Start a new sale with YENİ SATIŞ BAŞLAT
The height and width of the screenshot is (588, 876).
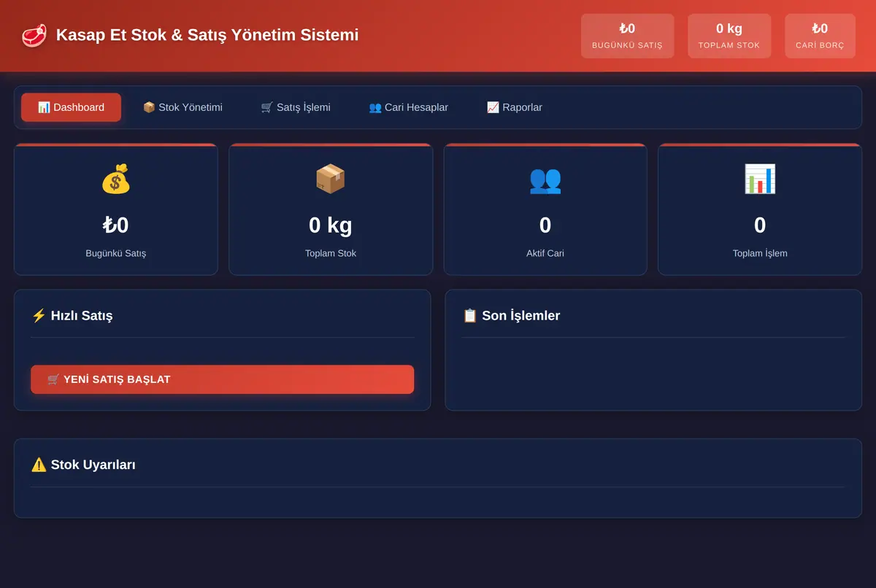tap(223, 379)
